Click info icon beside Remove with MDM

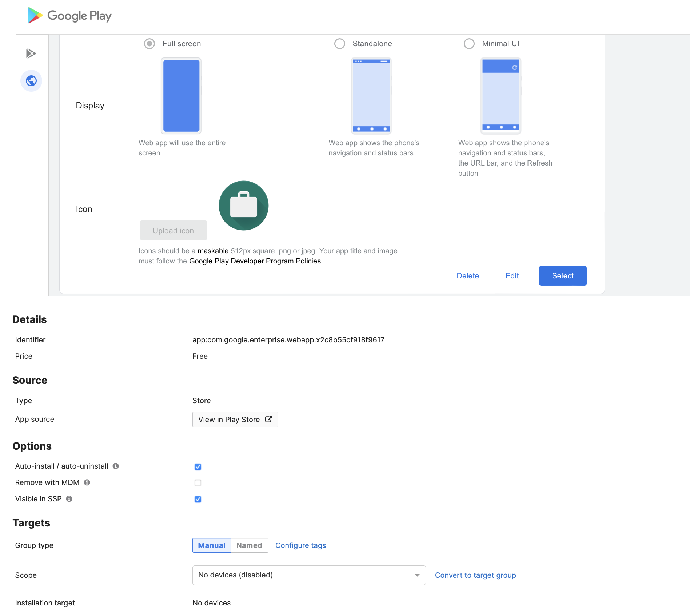point(87,482)
